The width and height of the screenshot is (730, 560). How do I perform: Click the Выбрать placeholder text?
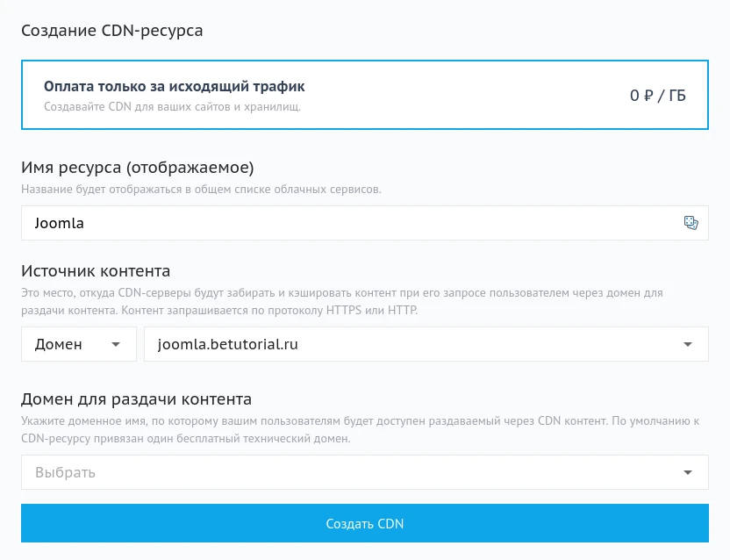click(x=62, y=472)
